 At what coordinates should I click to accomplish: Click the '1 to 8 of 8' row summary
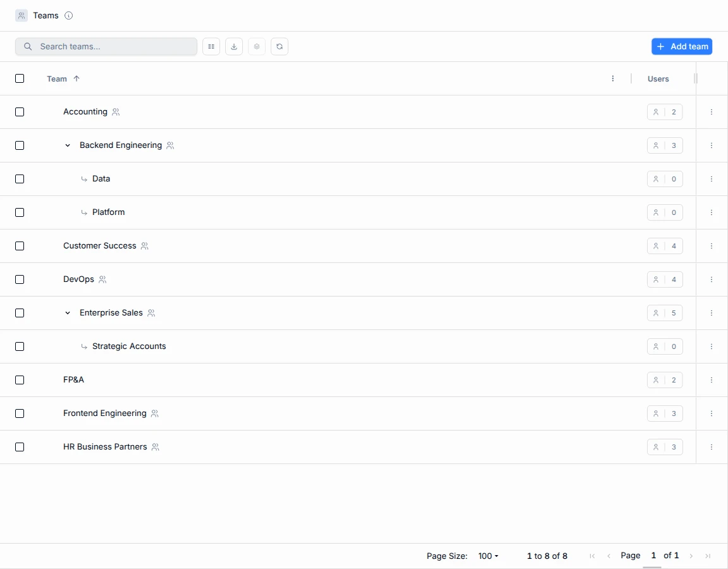547,556
